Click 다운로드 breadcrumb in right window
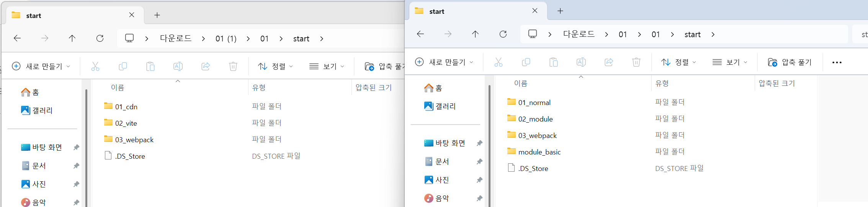Screen dimensions: 868x207 [x=579, y=34]
